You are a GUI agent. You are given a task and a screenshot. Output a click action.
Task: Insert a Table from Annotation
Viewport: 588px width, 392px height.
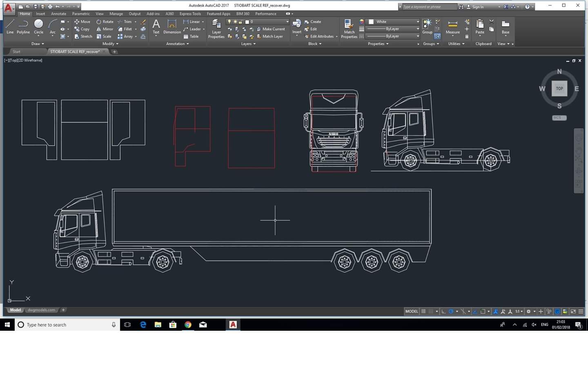pyautogui.click(x=191, y=36)
